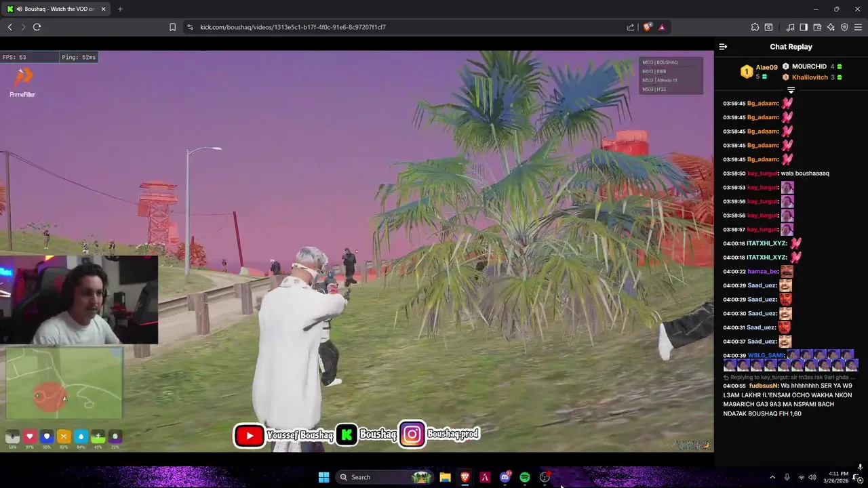Open the browser hamburger menu
Screen dimensions: 868x488
[858, 27]
